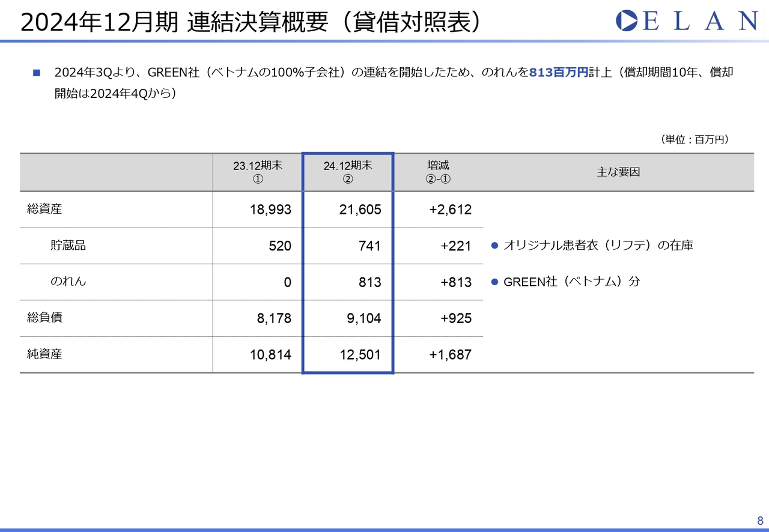769x532 pixels.
Task: Select '813' in the 24.12期末 column
Action: (370, 282)
